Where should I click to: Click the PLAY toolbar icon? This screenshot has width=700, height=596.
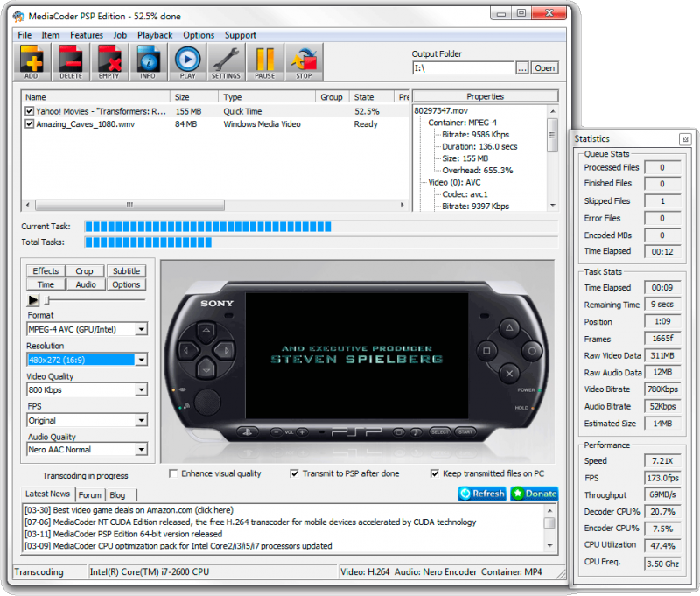[187, 62]
